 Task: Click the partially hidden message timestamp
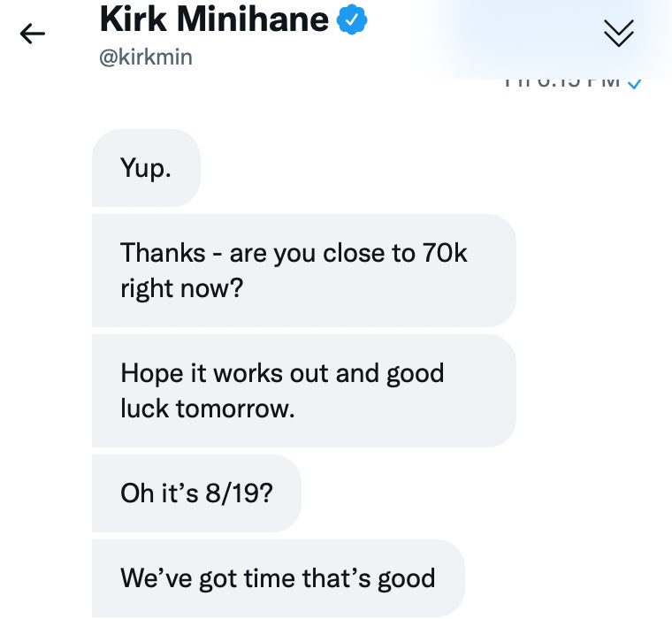(x=561, y=82)
